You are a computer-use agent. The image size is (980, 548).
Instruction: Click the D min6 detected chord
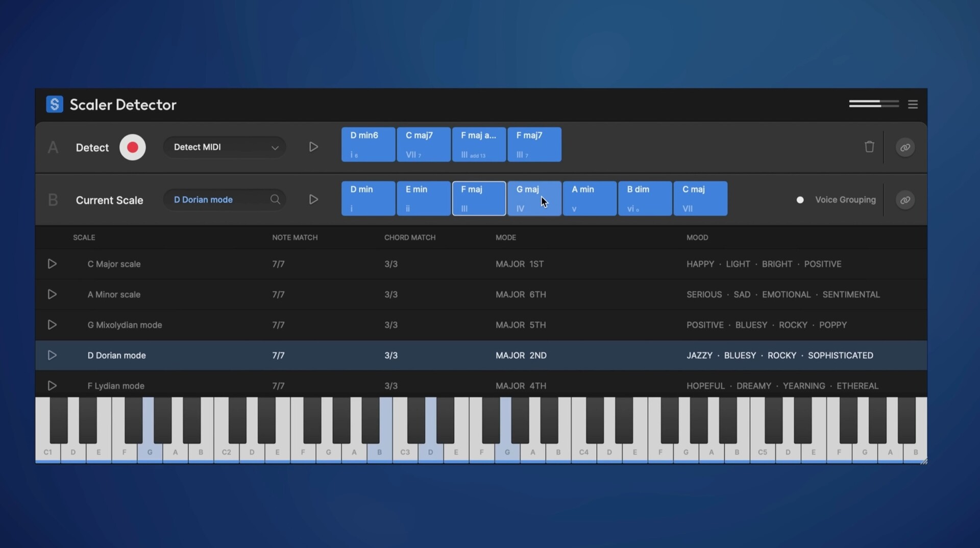pyautogui.click(x=368, y=145)
